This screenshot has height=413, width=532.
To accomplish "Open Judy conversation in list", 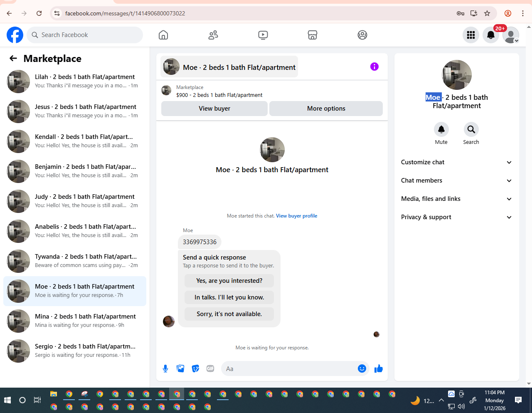I will [x=75, y=201].
